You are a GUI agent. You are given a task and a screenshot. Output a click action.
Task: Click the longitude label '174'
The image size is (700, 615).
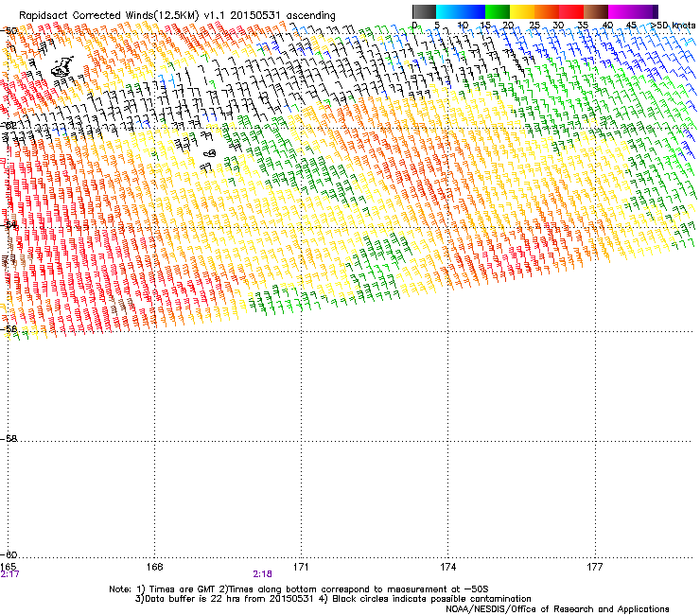pos(447,567)
